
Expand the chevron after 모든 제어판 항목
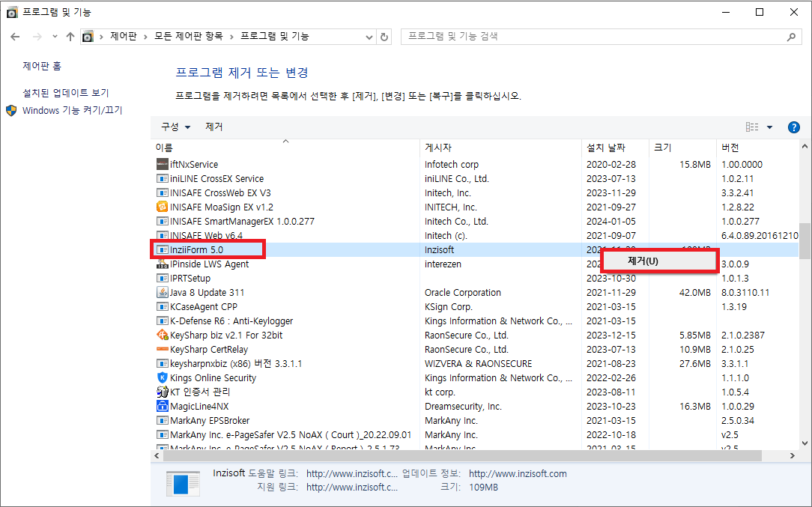click(231, 37)
